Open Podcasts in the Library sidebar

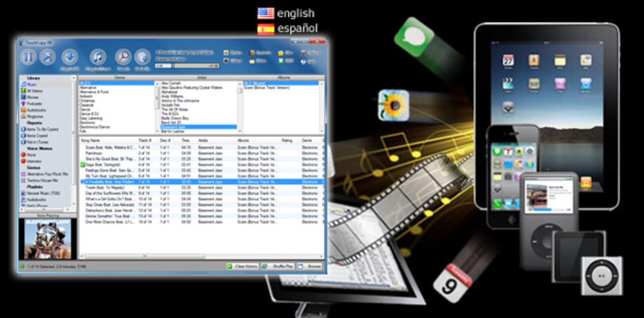[x=31, y=104]
